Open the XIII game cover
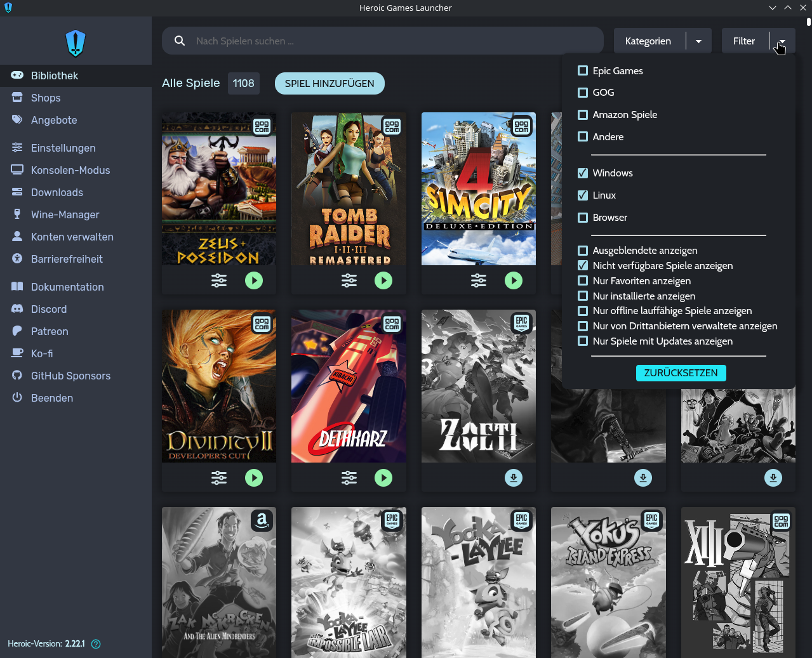Viewport: 812px width, 658px height. point(738,582)
